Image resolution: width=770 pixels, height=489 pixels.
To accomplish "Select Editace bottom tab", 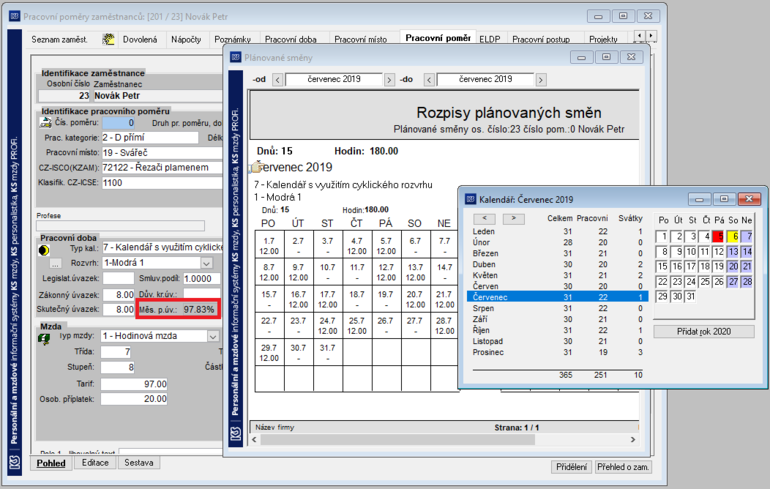I will click(x=95, y=462).
